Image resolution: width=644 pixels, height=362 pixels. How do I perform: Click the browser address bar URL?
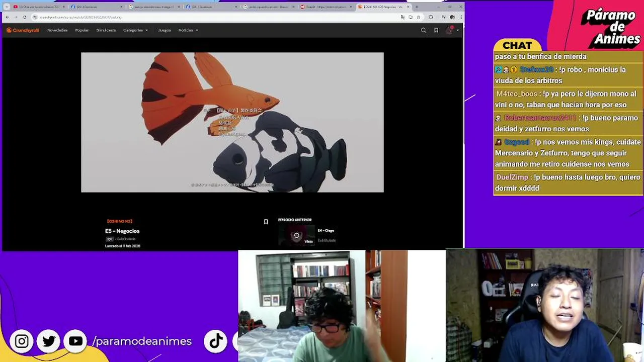(81, 17)
